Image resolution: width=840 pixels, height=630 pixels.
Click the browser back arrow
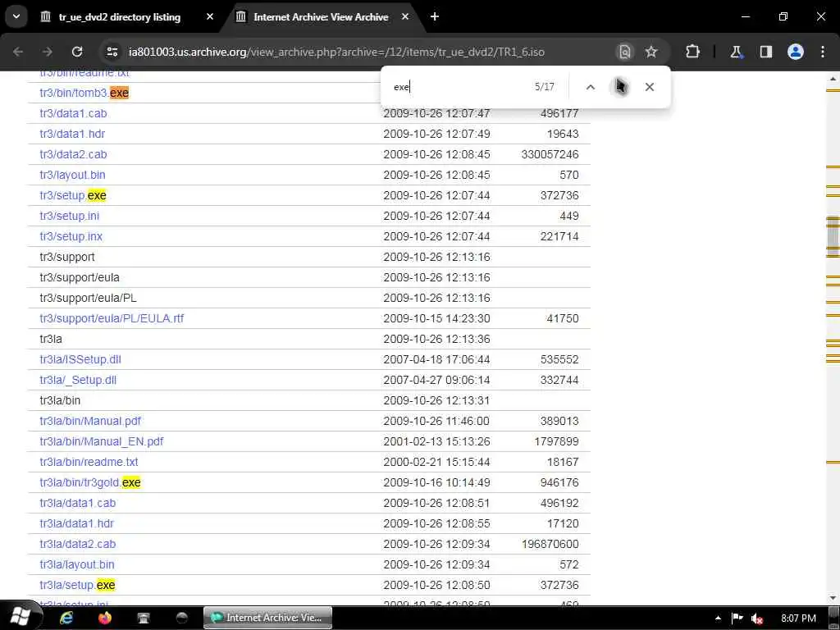pos(18,52)
